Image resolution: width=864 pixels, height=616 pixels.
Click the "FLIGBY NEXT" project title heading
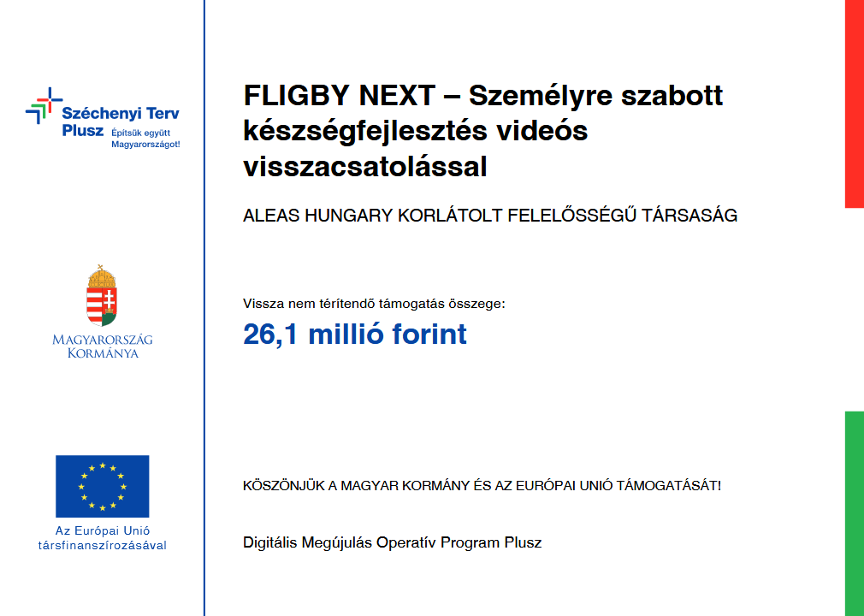[x=339, y=95]
